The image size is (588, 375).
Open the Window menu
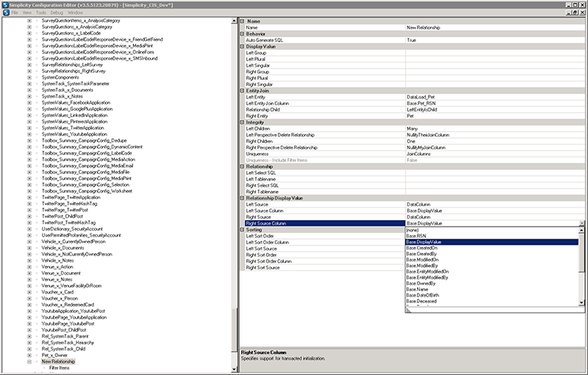click(75, 13)
